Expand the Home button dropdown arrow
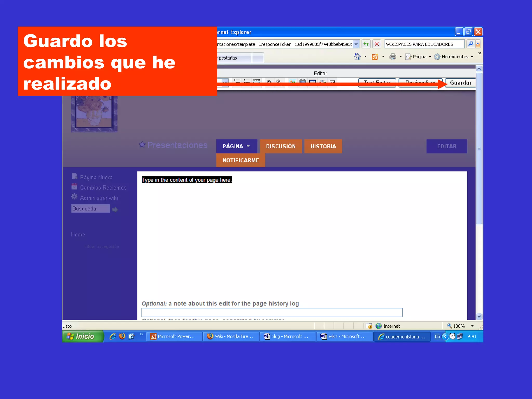532x399 pixels. (x=365, y=57)
